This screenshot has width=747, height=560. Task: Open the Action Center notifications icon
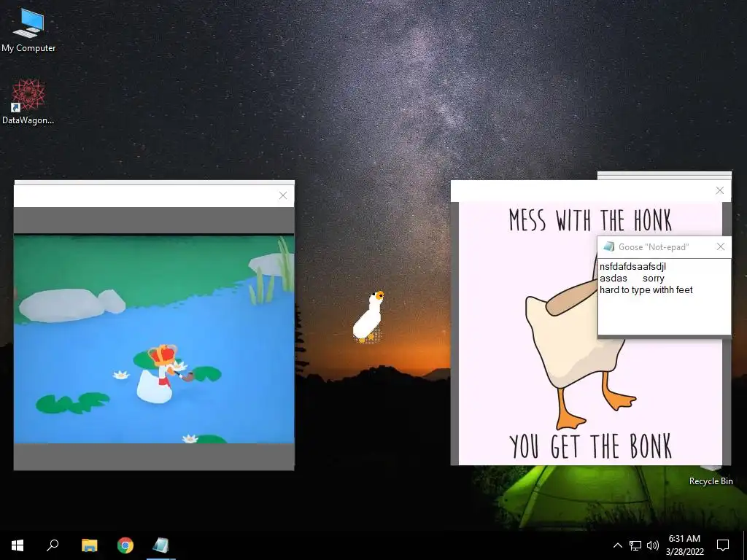pos(723,545)
